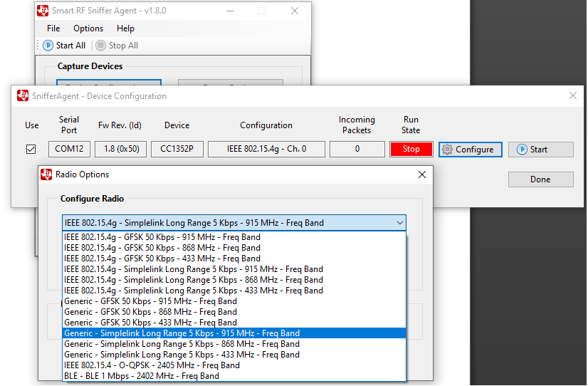This screenshot has width=588, height=386.
Task: Select Generic GFSK 50 Kbps 868 MHz
Action: (234, 312)
